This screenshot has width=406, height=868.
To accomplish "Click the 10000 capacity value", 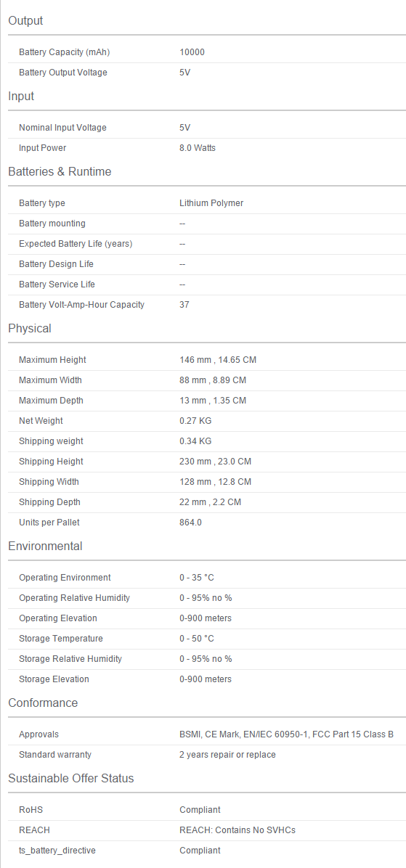I will [x=192, y=52].
